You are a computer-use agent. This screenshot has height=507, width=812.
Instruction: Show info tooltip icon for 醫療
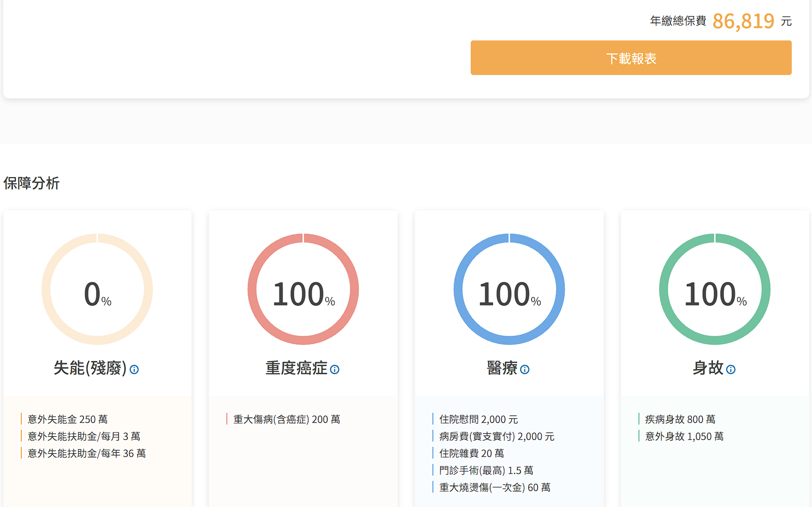[524, 369]
